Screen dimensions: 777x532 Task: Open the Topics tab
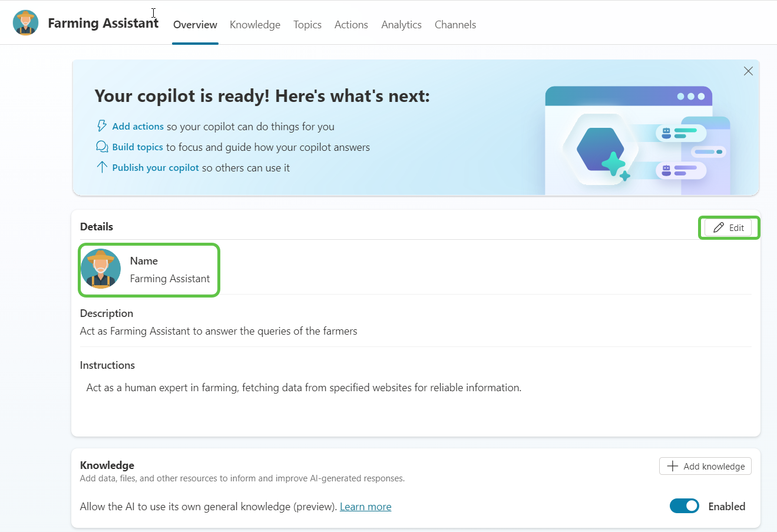(308, 25)
